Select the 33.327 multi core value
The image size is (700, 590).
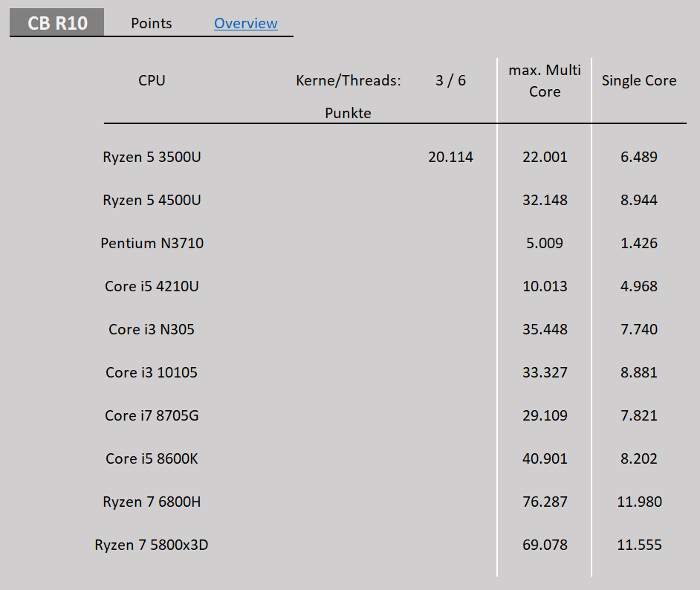click(545, 372)
